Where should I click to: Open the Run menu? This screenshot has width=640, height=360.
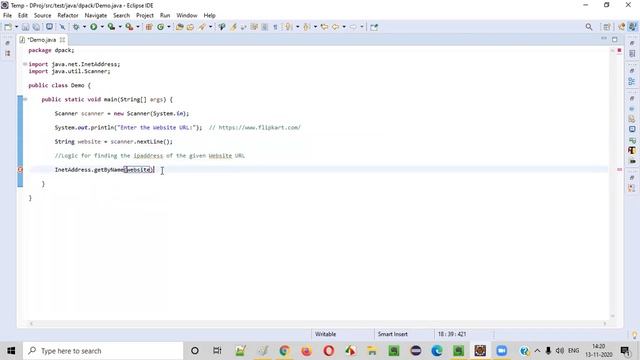click(165, 15)
